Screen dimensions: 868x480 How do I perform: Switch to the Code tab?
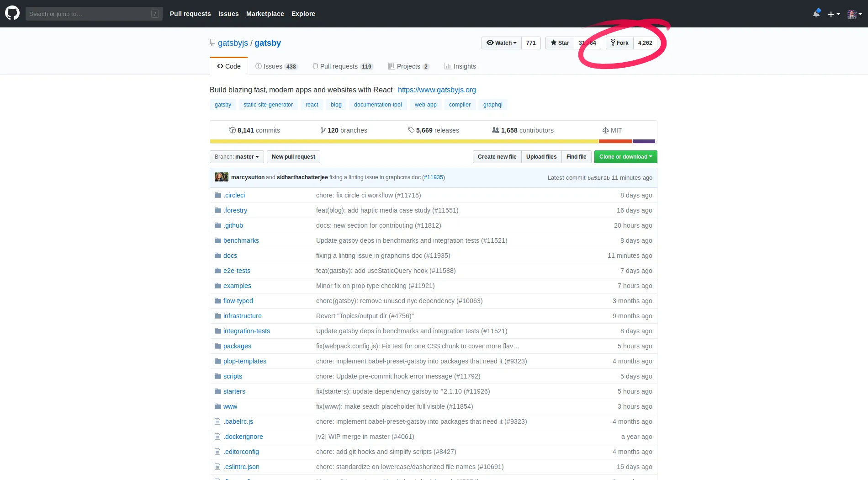click(x=229, y=66)
